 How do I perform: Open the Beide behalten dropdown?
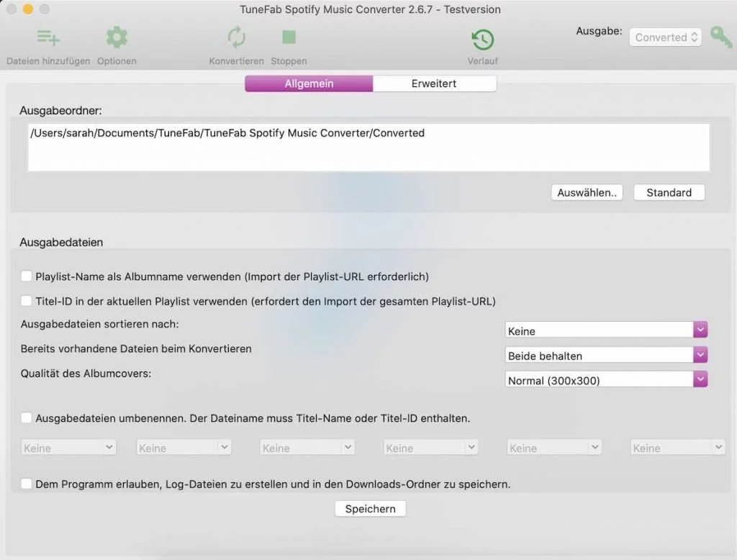(606, 356)
